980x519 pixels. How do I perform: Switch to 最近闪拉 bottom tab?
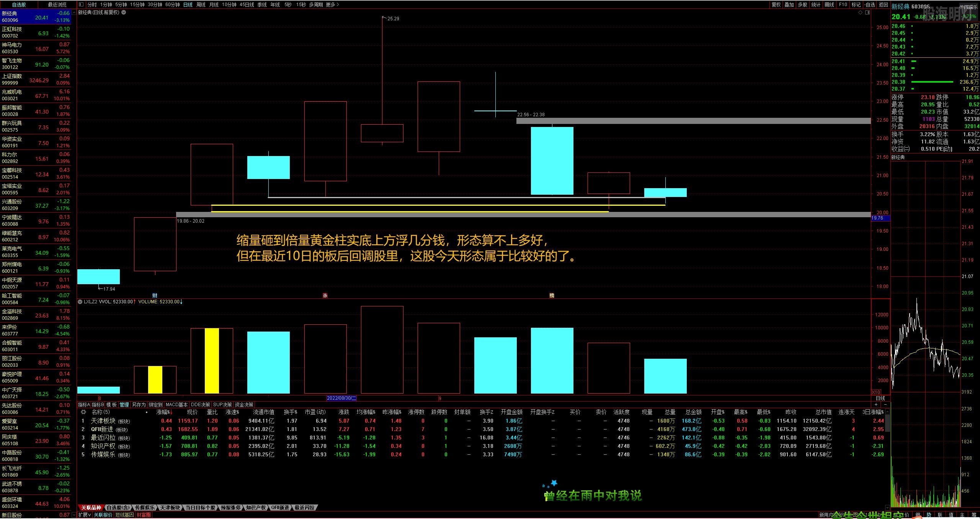click(x=305, y=508)
